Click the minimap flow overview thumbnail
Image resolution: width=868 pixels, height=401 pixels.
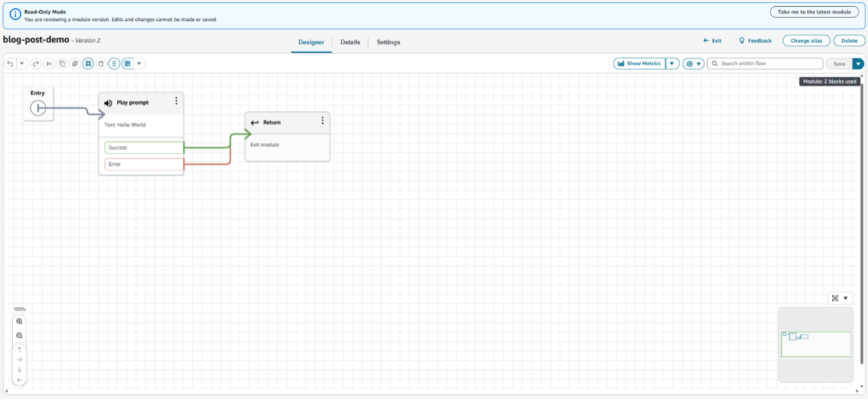(x=815, y=344)
